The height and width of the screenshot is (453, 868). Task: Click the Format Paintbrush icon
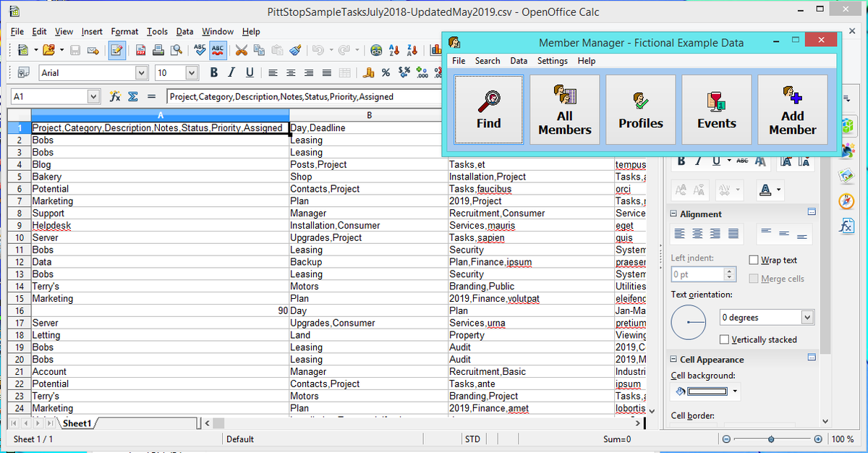click(x=294, y=50)
